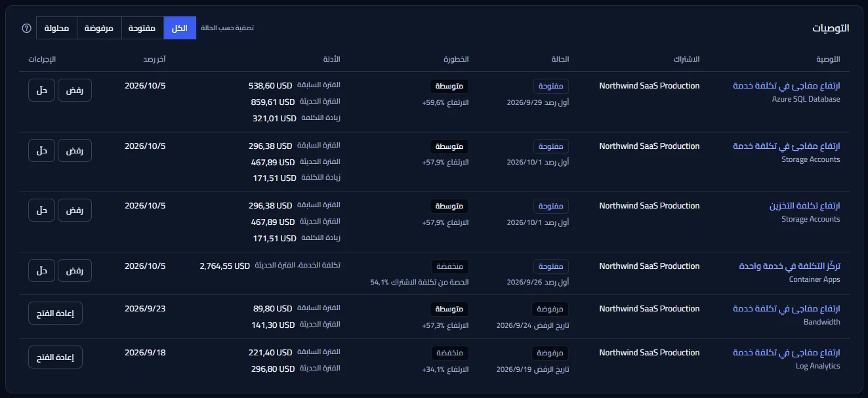
Task: Click the last-detected date 2026/9/23
Action: [145, 308]
